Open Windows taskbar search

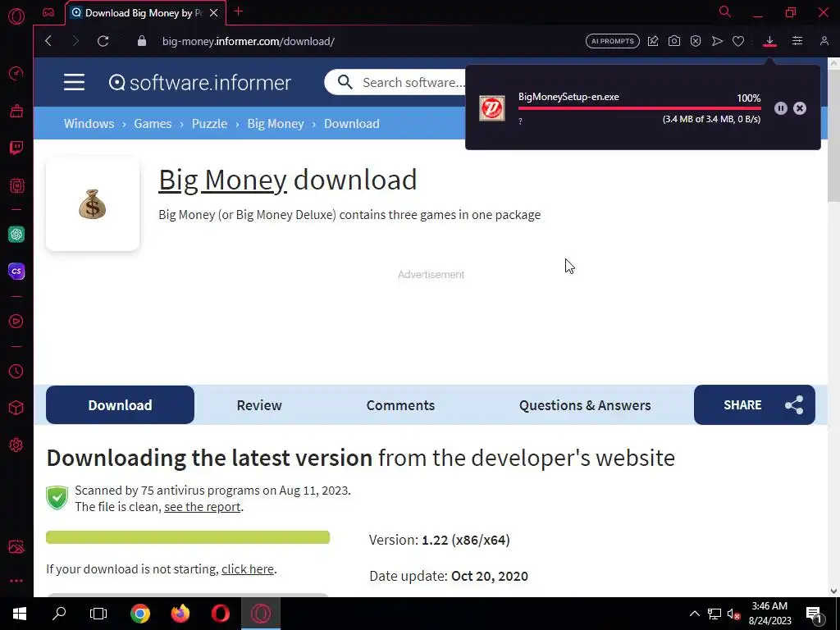point(59,614)
